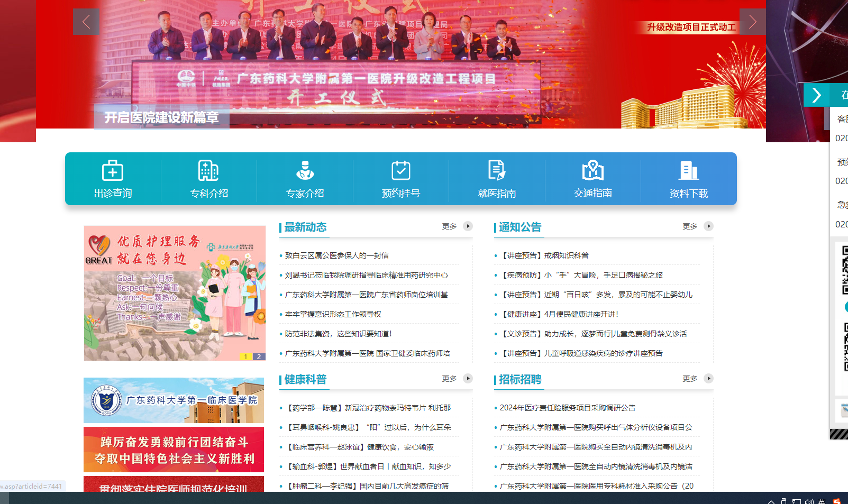Open 购买呼出气体分析仪设备项目 notice
The height and width of the screenshot is (504, 848).
(596, 427)
